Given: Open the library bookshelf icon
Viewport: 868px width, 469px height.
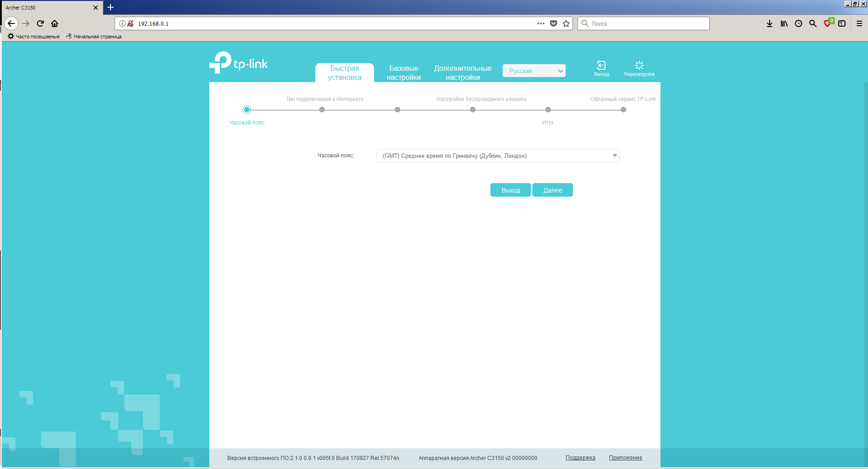Looking at the screenshot, I should 784,23.
